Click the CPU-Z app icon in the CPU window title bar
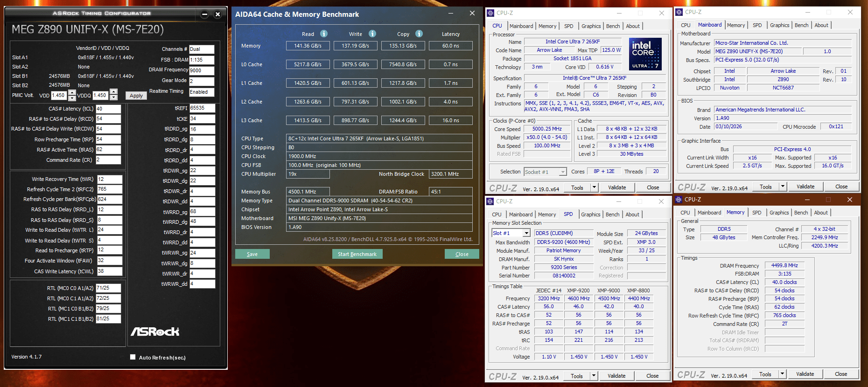Image resolution: width=868 pixels, height=387 pixels. pos(490,13)
